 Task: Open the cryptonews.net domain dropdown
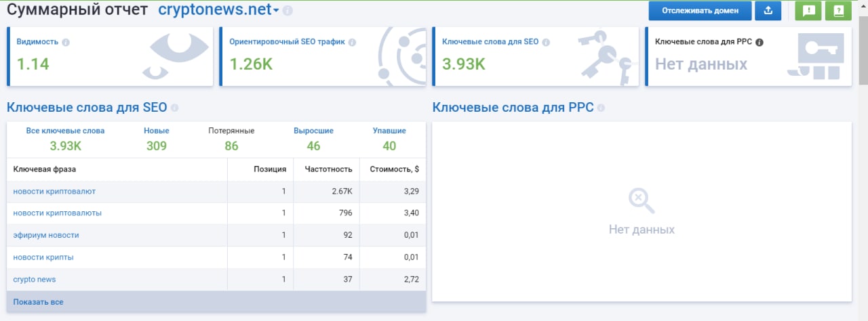click(218, 10)
